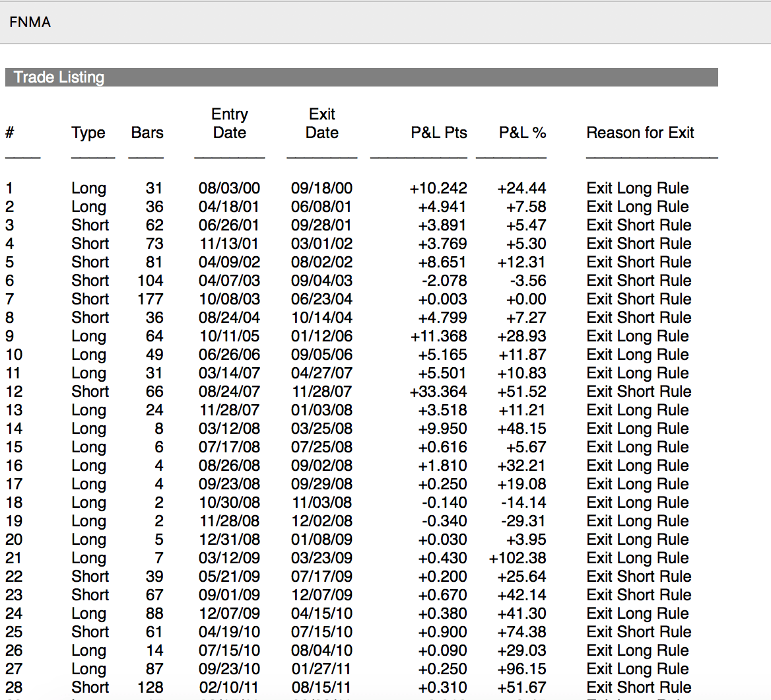This screenshot has width=771, height=700.
Task: Select the +33.364 P&L points value
Action: click(x=438, y=392)
